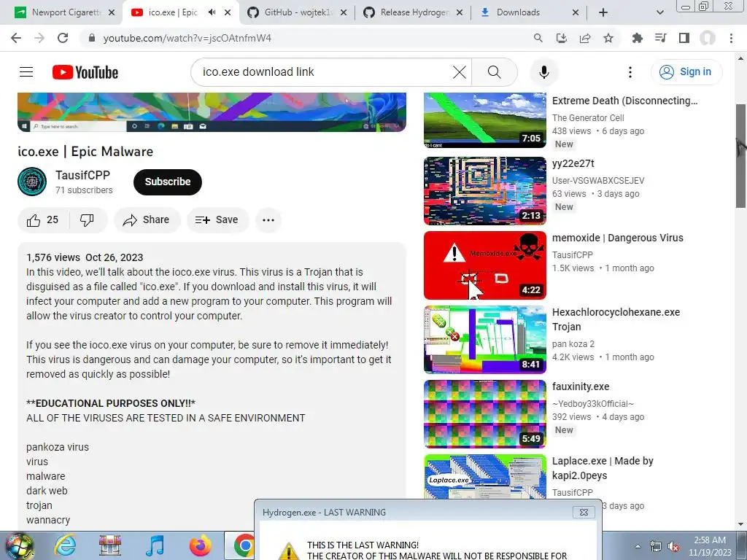Close the Downloads tab
Screen dimensions: 747x560
(576, 12)
